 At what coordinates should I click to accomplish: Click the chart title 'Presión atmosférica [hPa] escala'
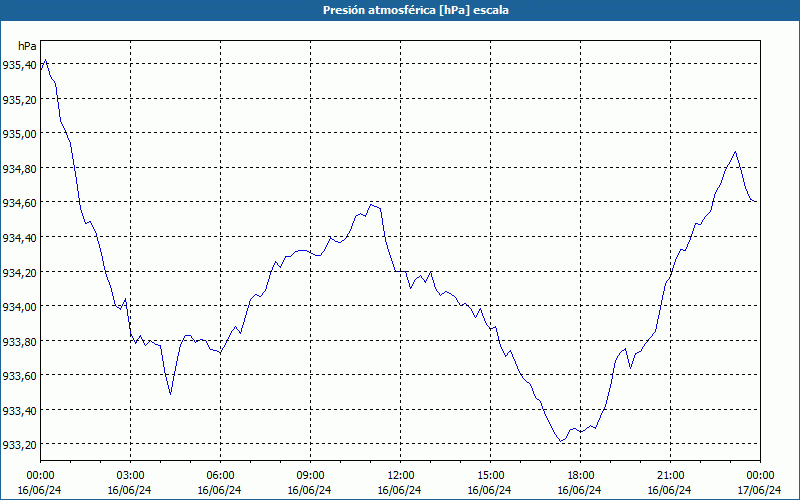click(x=415, y=10)
